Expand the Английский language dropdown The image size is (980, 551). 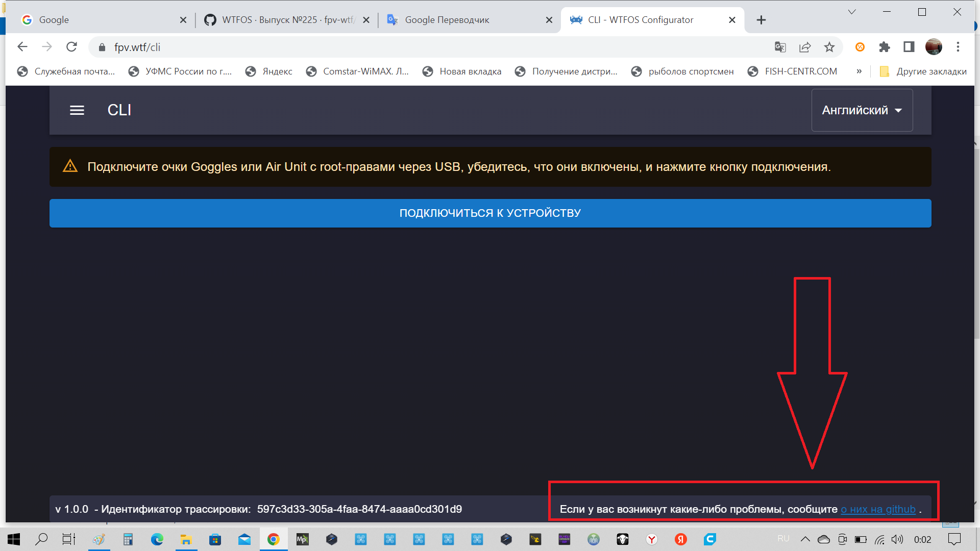[862, 110]
